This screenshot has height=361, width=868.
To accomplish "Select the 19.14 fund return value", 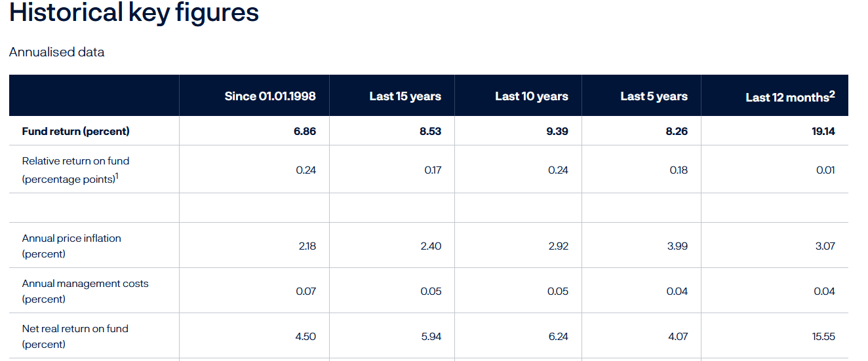I will 823,131.
